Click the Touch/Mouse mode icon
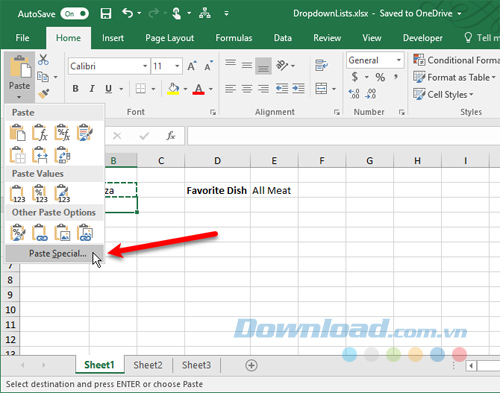The height and width of the screenshot is (393, 500). coord(177,13)
